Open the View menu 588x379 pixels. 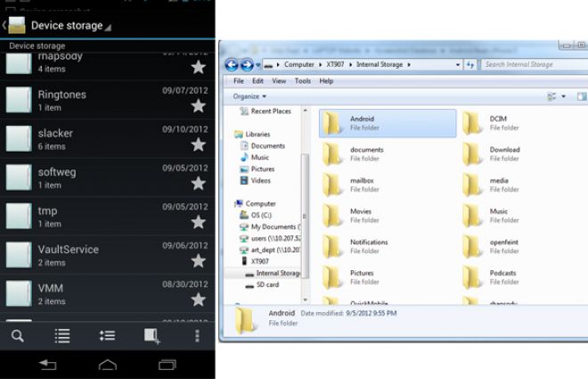pos(279,80)
